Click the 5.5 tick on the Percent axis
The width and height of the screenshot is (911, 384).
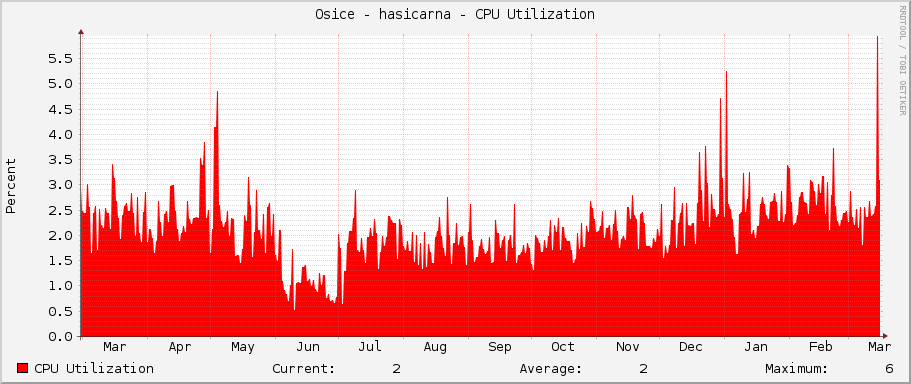pyautogui.click(x=60, y=58)
